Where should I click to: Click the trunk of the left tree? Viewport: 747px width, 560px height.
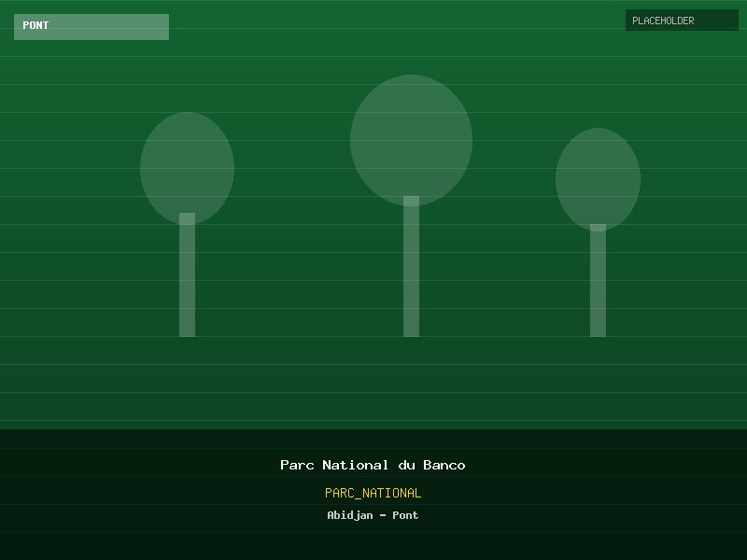[187, 280]
